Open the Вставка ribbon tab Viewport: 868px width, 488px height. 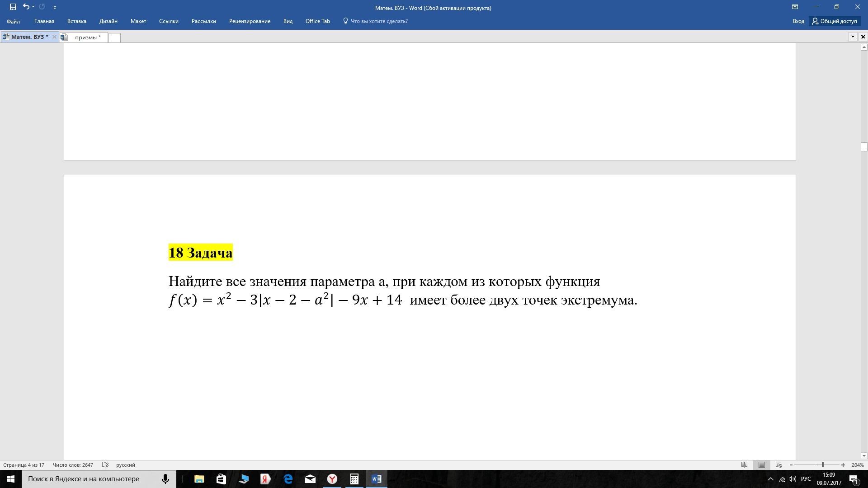pyautogui.click(x=76, y=21)
